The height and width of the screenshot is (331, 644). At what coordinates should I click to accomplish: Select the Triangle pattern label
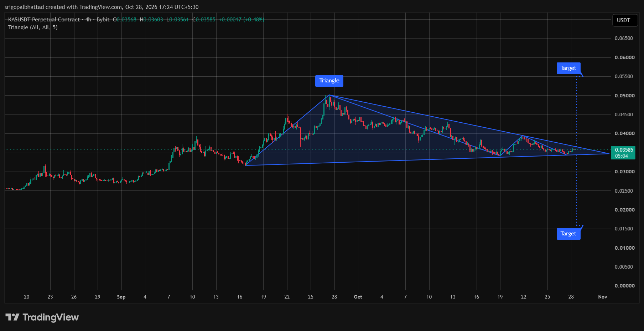pos(329,81)
